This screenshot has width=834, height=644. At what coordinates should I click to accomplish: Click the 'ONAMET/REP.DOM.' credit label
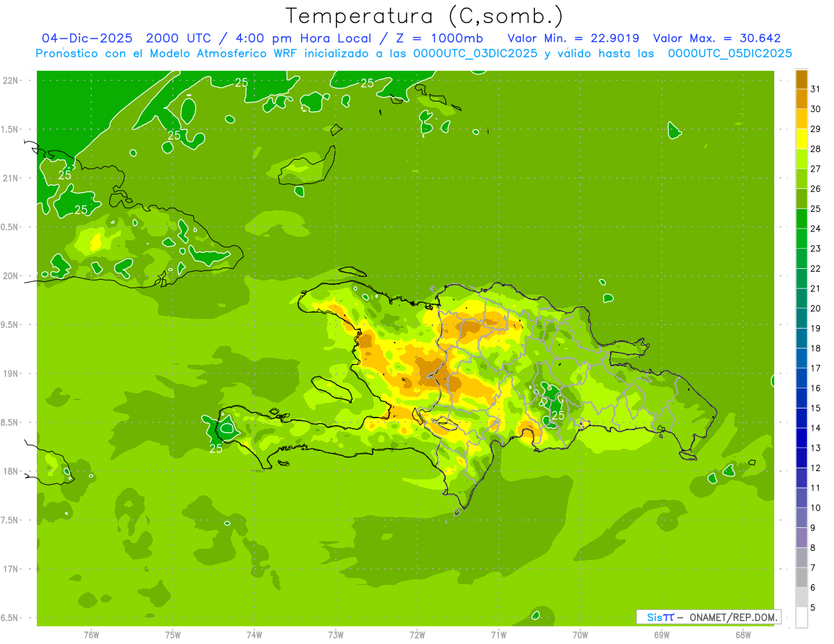click(732, 617)
